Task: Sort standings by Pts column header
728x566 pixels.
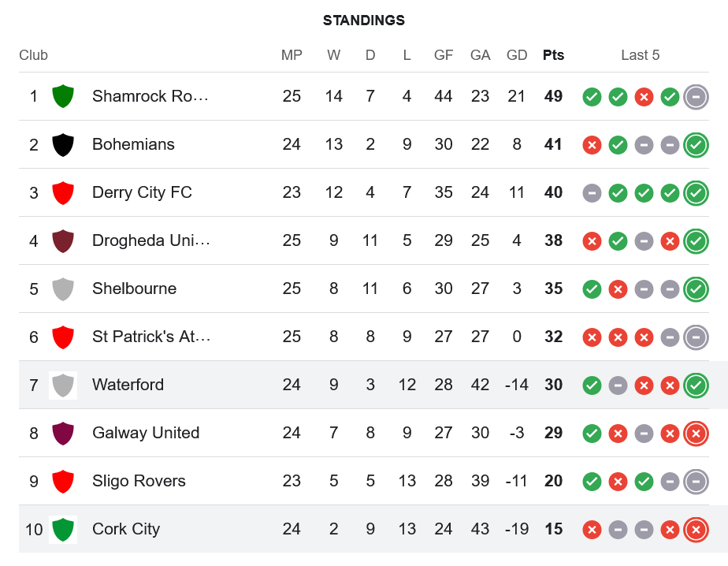Action: click(553, 55)
